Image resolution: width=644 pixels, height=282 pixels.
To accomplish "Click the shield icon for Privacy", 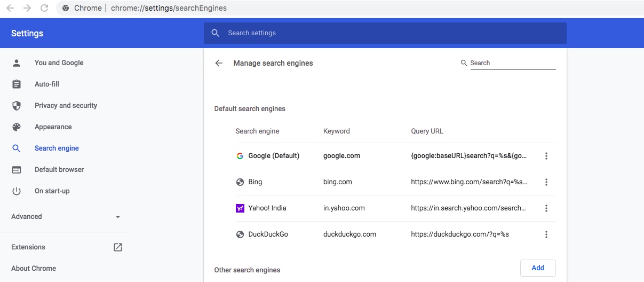I will pos(17,105).
